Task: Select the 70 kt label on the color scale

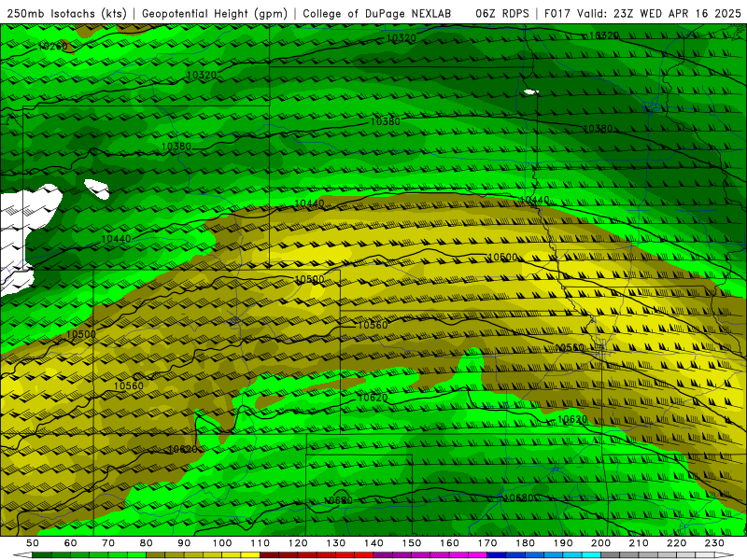Action: pos(108,543)
